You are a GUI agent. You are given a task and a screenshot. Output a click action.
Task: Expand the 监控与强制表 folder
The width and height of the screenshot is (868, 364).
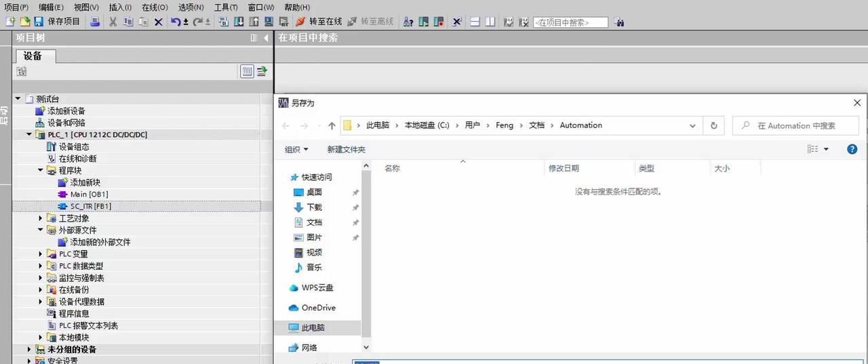(x=41, y=278)
